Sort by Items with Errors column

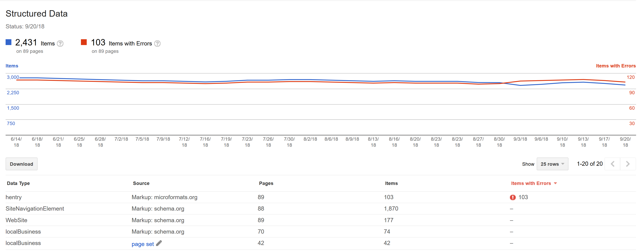point(534,183)
